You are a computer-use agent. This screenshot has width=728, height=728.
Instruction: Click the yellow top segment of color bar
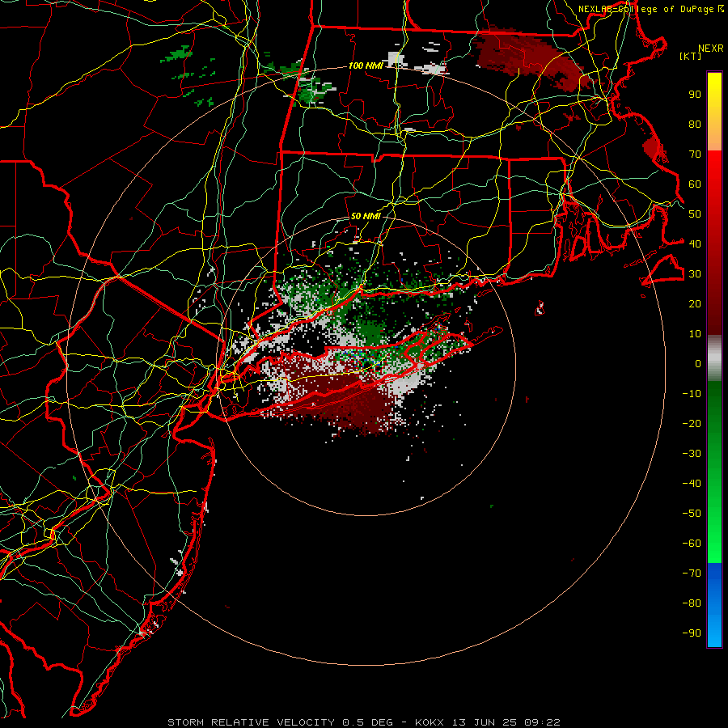pyautogui.click(x=714, y=112)
